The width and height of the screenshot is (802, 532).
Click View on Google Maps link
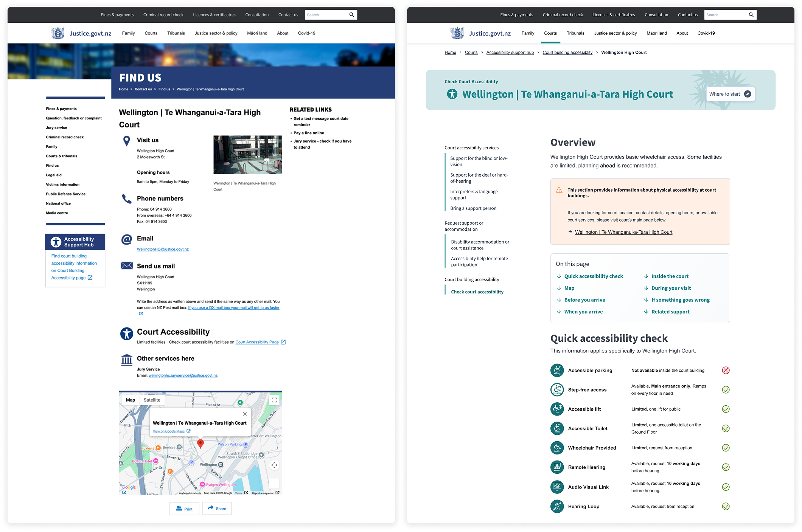coord(169,431)
